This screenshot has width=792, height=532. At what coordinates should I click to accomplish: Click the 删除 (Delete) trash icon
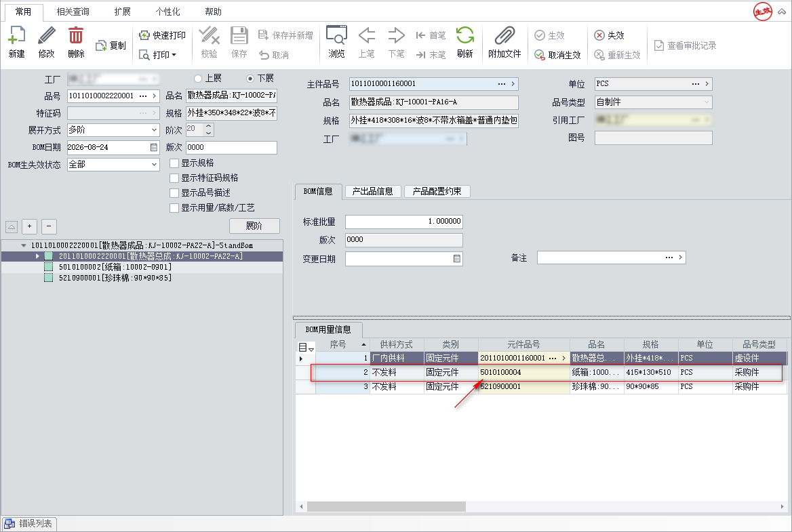coord(76,37)
